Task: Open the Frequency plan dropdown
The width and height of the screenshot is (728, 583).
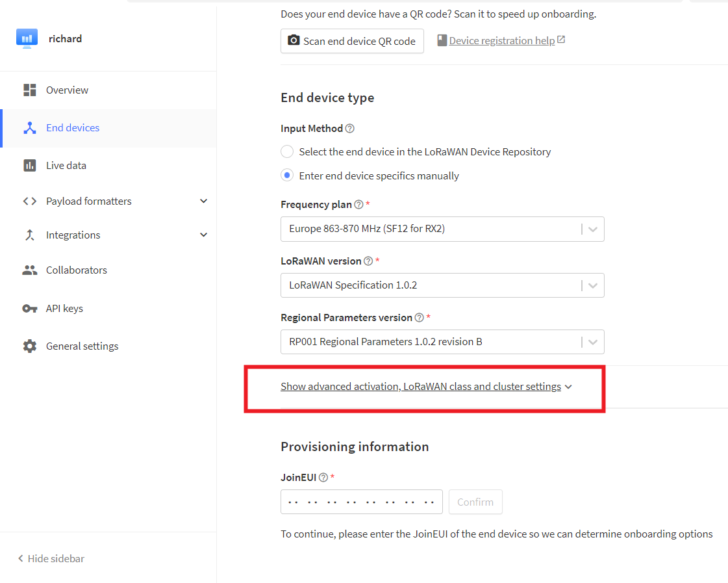Action: pyautogui.click(x=442, y=229)
